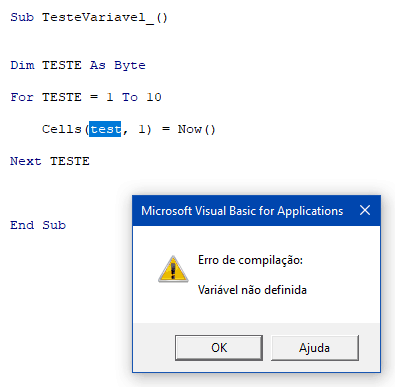395x387 pixels.
Task: Click the For TESTE = 1 To 10 line
Action: pyautogui.click(x=86, y=97)
